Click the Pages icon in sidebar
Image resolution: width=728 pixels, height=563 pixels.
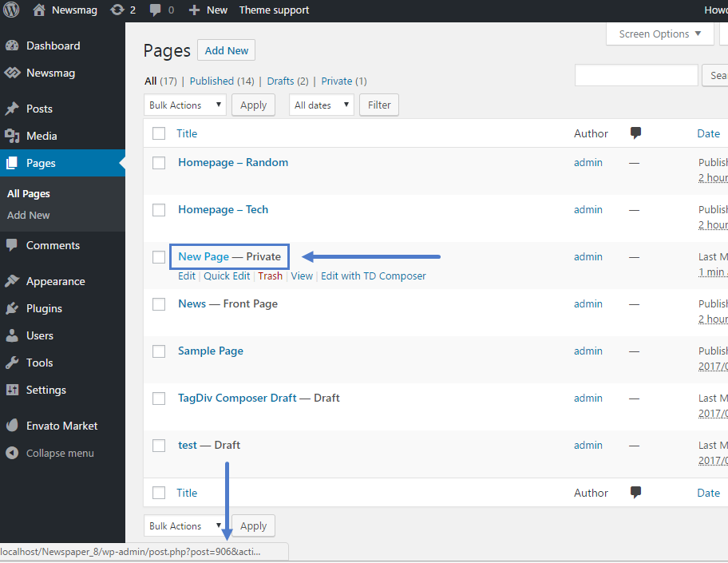coord(12,163)
